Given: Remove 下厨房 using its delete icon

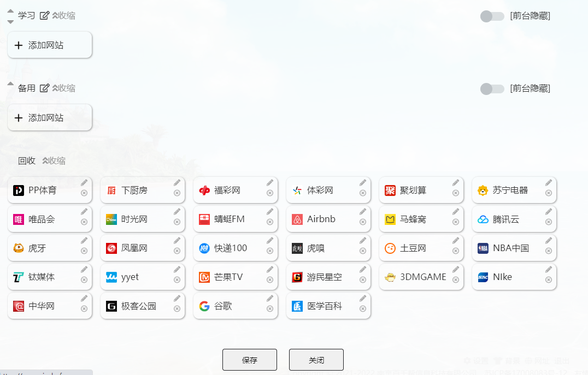Looking at the screenshot, I should (177, 193).
